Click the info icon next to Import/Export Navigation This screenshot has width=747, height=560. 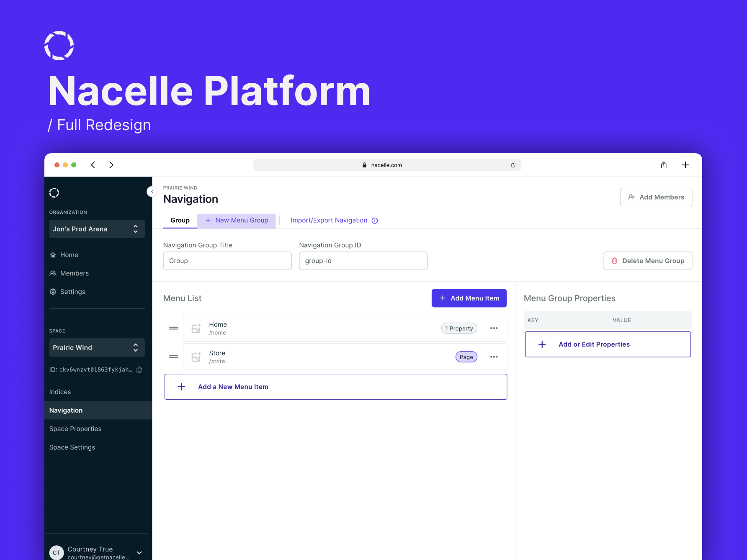point(375,221)
